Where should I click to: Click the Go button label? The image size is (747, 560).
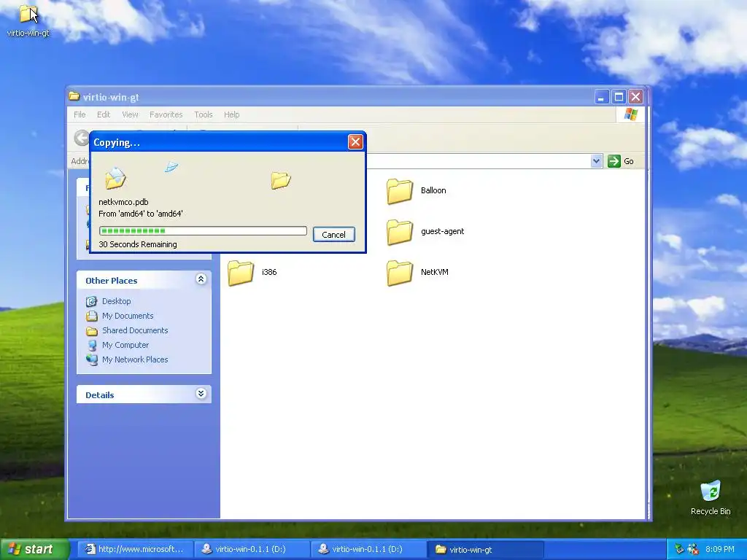(x=628, y=161)
